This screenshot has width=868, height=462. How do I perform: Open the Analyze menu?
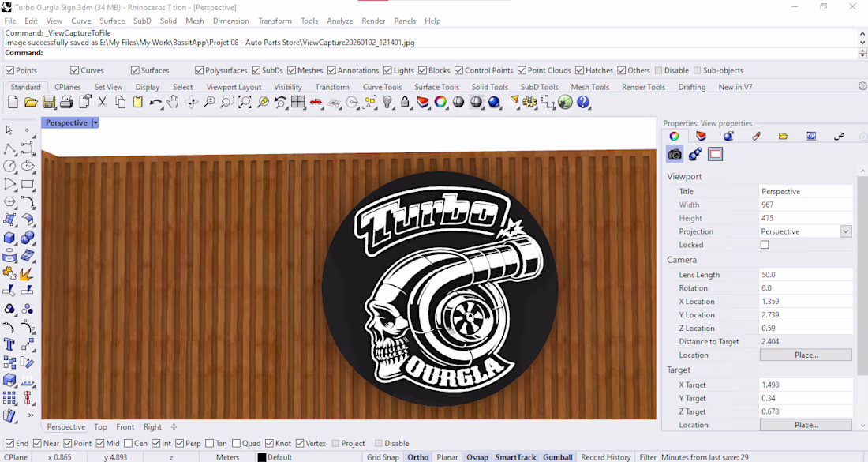pos(339,21)
